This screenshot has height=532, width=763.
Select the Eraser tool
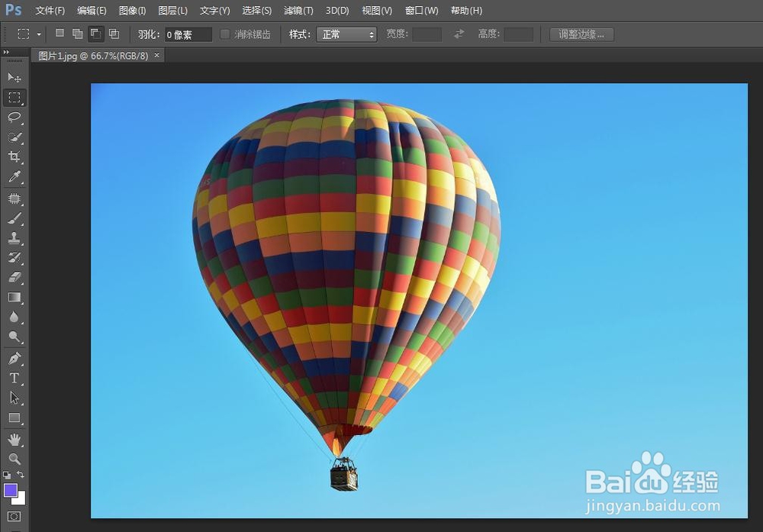(x=14, y=277)
